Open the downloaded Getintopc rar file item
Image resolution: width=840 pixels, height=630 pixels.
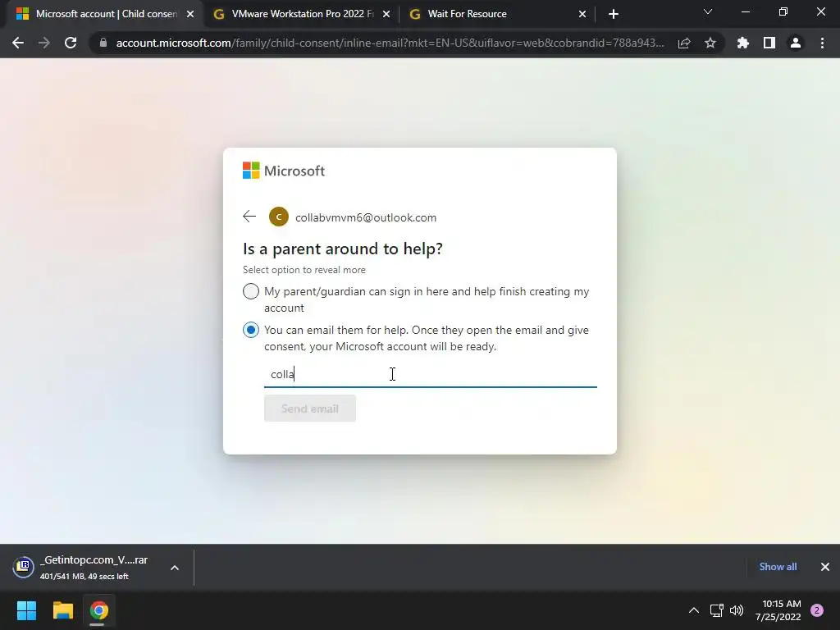tap(94, 568)
